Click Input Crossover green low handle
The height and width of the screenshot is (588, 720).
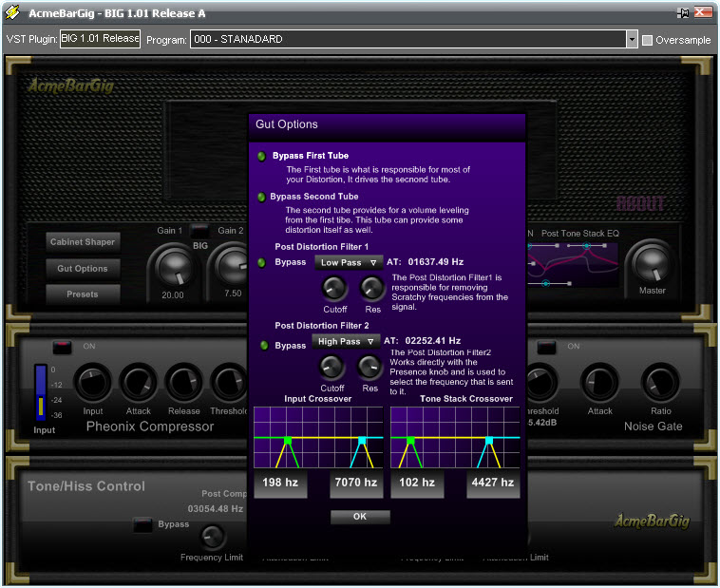(x=288, y=441)
